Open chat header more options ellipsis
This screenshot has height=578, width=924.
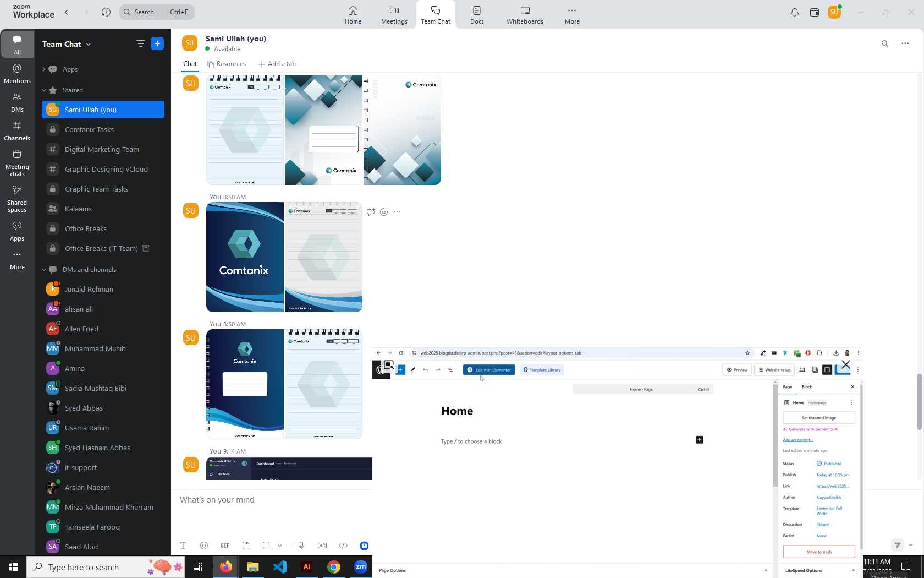click(x=905, y=43)
